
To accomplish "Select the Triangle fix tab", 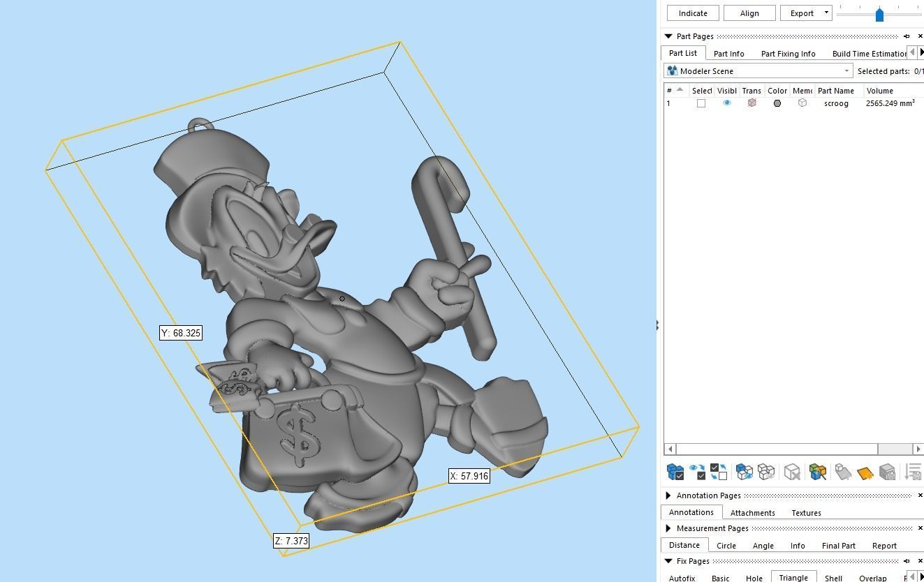I will [793, 577].
